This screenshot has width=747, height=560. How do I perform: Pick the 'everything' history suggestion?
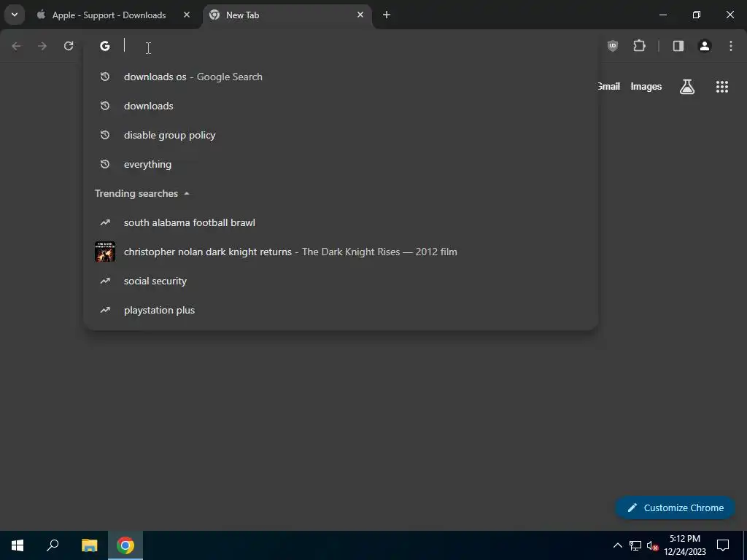341,164
